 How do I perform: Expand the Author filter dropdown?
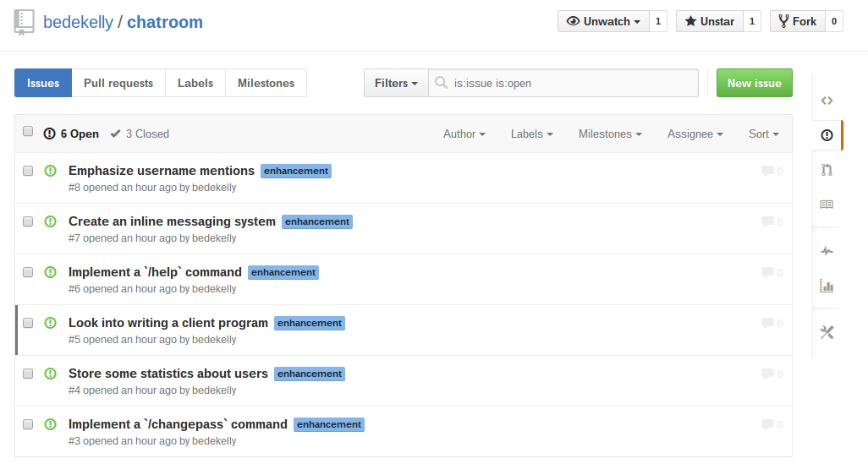464,134
